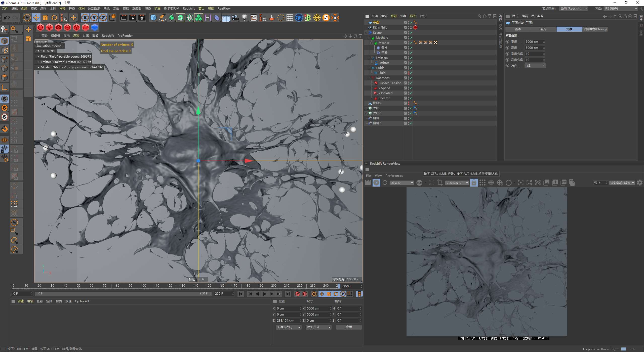644x352 pixels.
Task: Open the RealFlow menu
Action: (224, 8)
